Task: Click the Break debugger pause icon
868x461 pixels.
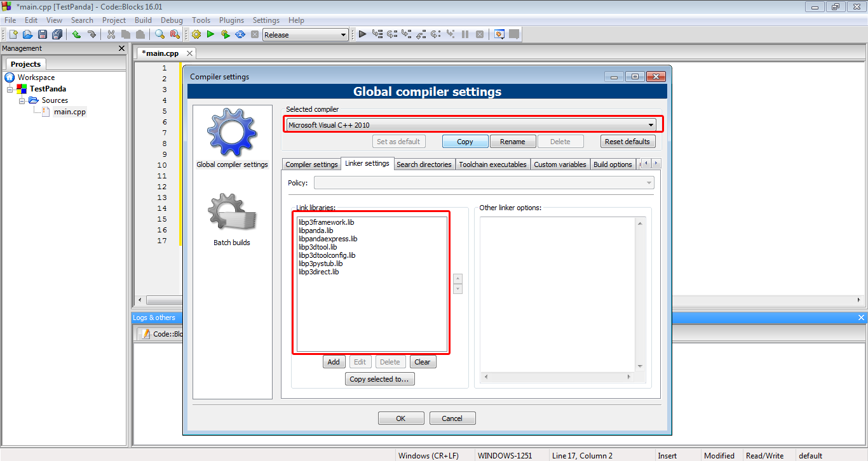Action: click(x=465, y=34)
